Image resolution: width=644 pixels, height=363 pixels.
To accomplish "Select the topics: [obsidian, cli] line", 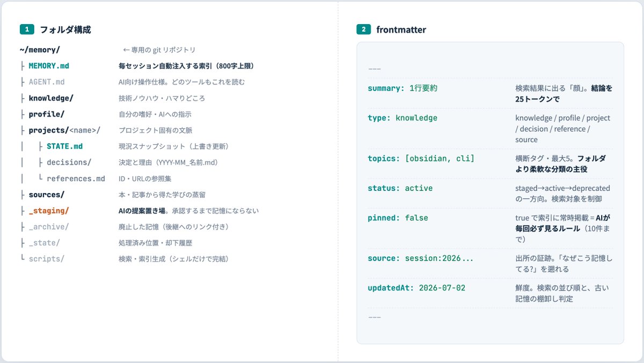I will pyautogui.click(x=421, y=158).
